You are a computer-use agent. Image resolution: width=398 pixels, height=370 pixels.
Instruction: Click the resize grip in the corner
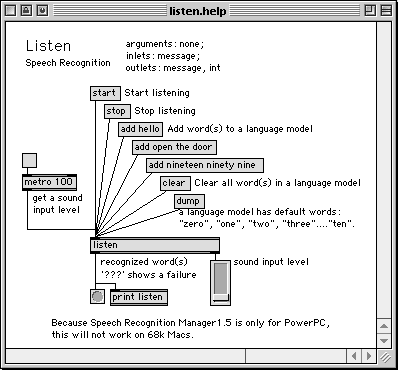coord(386,357)
